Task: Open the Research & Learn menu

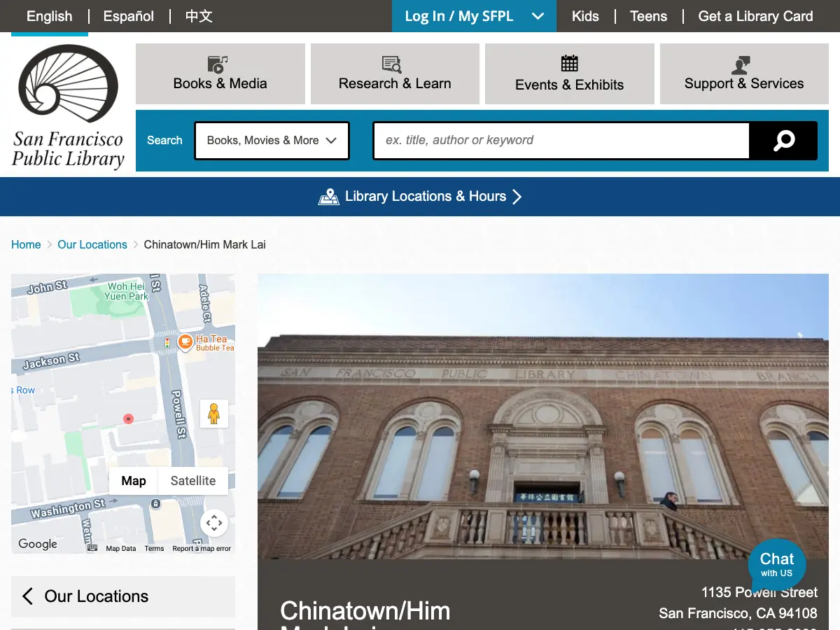Action: coord(395,73)
